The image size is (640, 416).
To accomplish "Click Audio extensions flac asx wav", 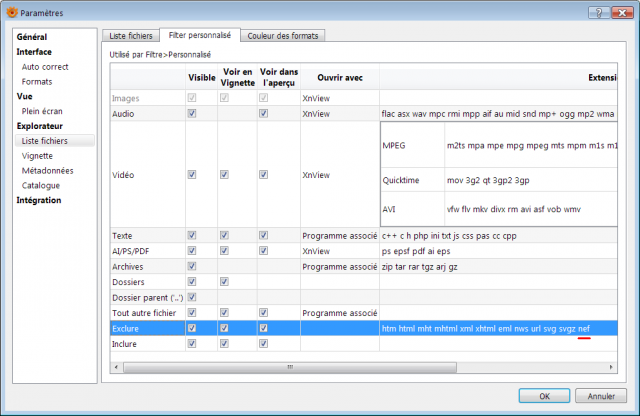I will [x=498, y=113].
